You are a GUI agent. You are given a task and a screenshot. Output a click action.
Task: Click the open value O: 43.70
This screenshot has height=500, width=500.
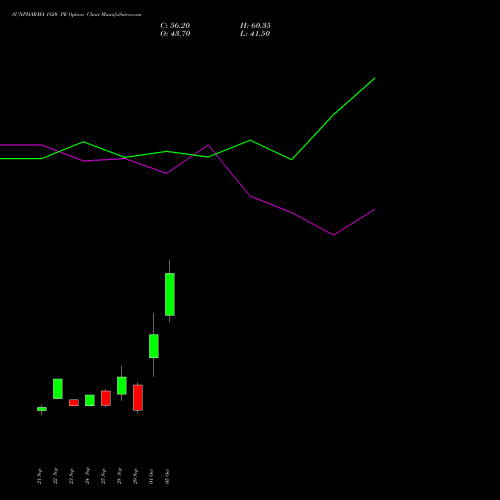click(x=175, y=34)
